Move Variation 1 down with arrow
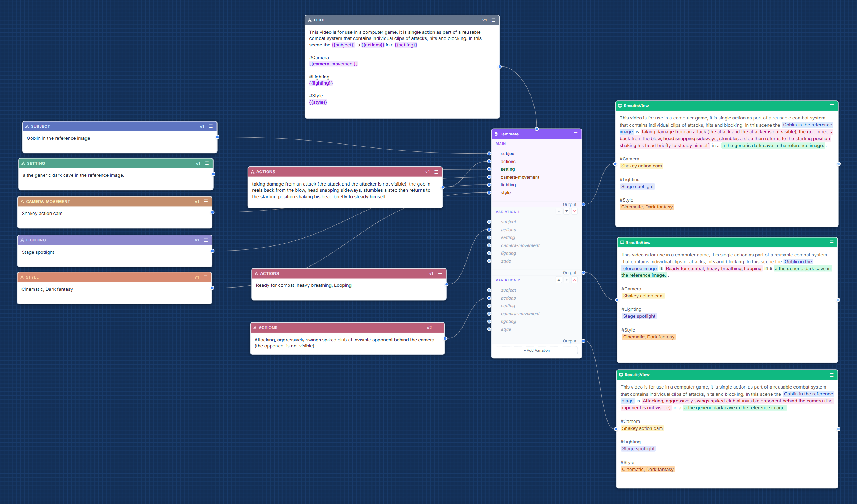 (x=566, y=211)
